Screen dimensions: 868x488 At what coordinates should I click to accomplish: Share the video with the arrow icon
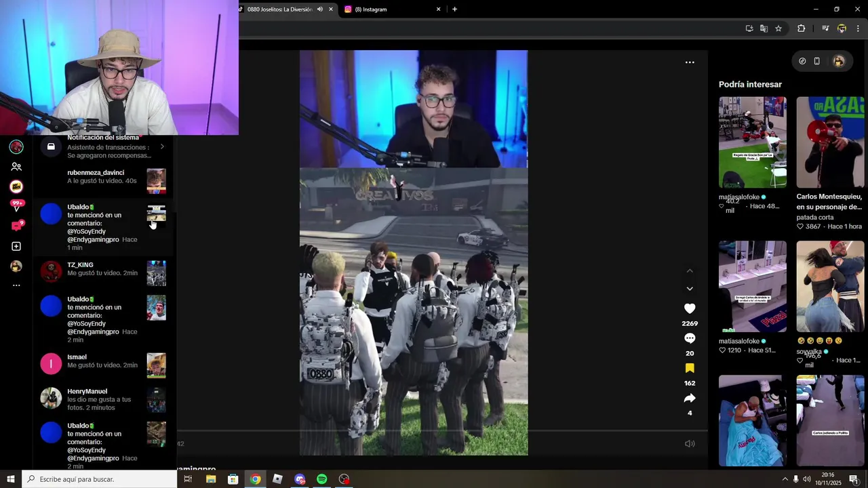pyautogui.click(x=690, y=398)
